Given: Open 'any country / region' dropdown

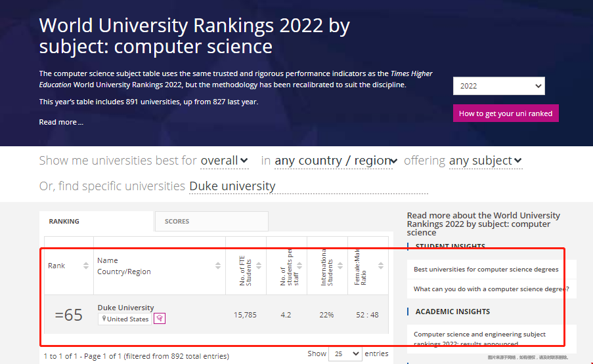Looking at the screenshot, I should pyautogui.click(x=336, y=161).
